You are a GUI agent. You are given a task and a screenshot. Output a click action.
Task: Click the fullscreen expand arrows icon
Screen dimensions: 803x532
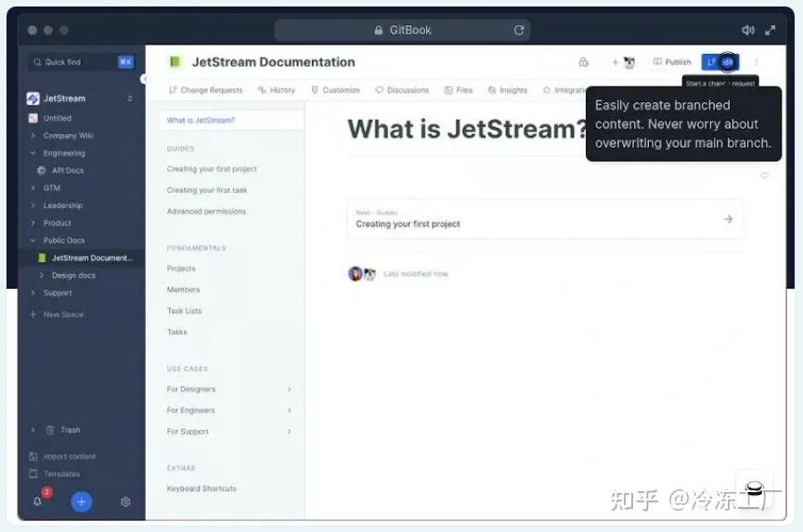(x=771, y=31)
